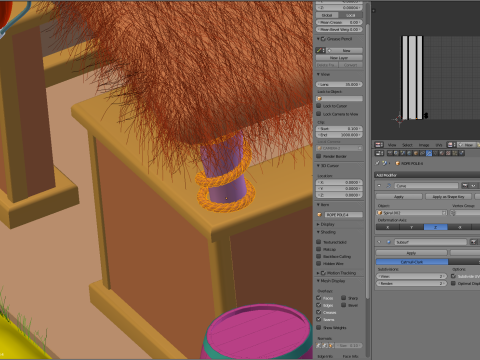This screenshot has width=480, height=360.
Task: Enable the Hidden Wire checkbox
Action: click(x=319, y=264)
